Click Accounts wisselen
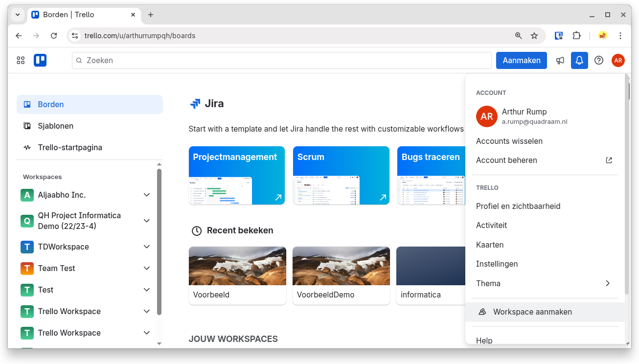The image size is (639, 364). [x=509, y=141]
